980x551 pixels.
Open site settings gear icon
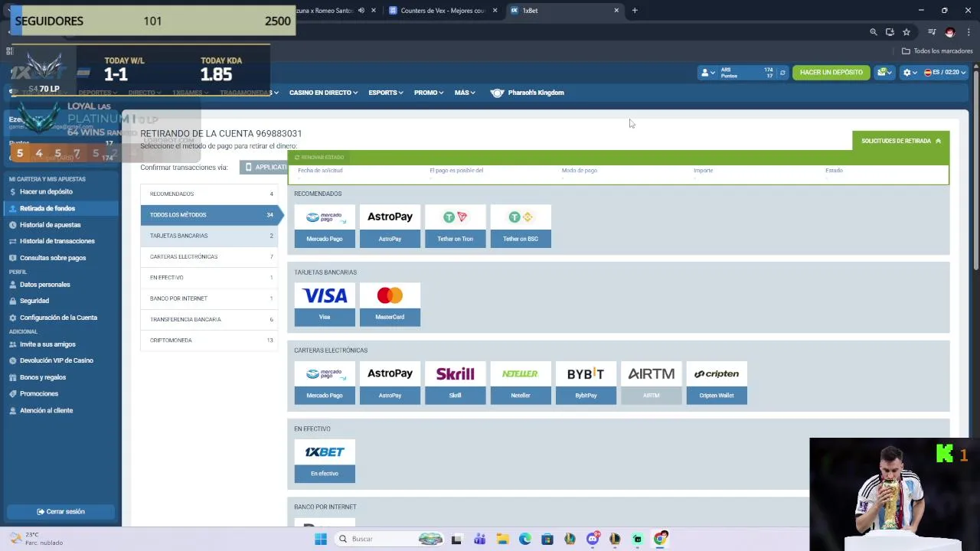click(909, 72)
